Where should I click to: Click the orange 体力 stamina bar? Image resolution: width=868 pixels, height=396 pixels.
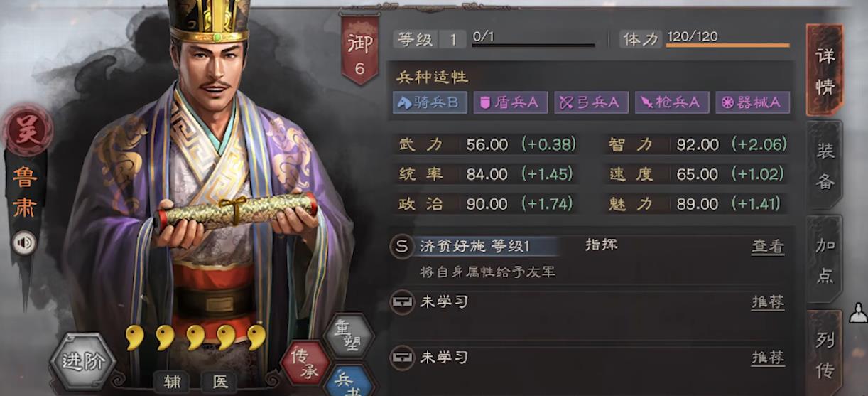point(727,46)
